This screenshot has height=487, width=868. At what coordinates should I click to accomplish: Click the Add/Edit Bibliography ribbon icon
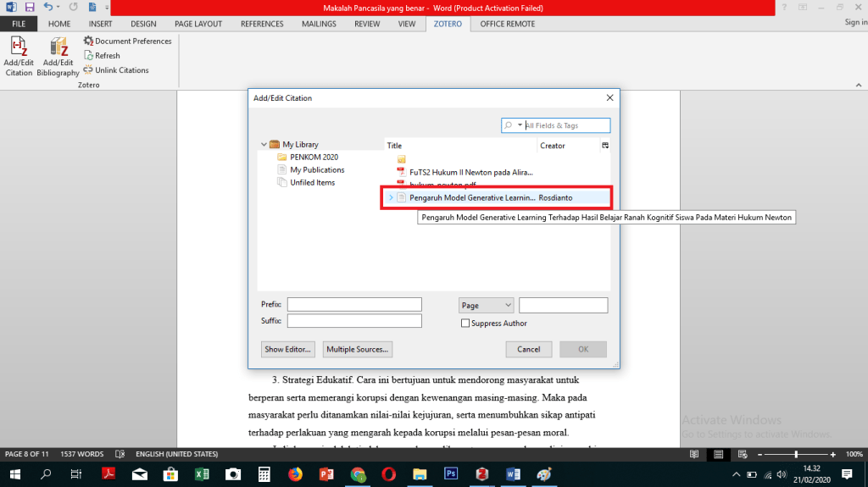pyautogui.click(x=58, y=56)
